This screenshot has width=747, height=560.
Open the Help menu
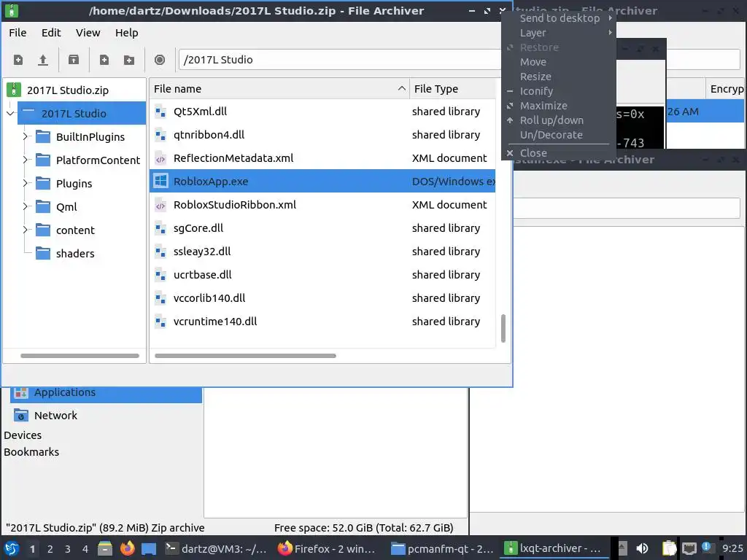(x=126, y=33)
